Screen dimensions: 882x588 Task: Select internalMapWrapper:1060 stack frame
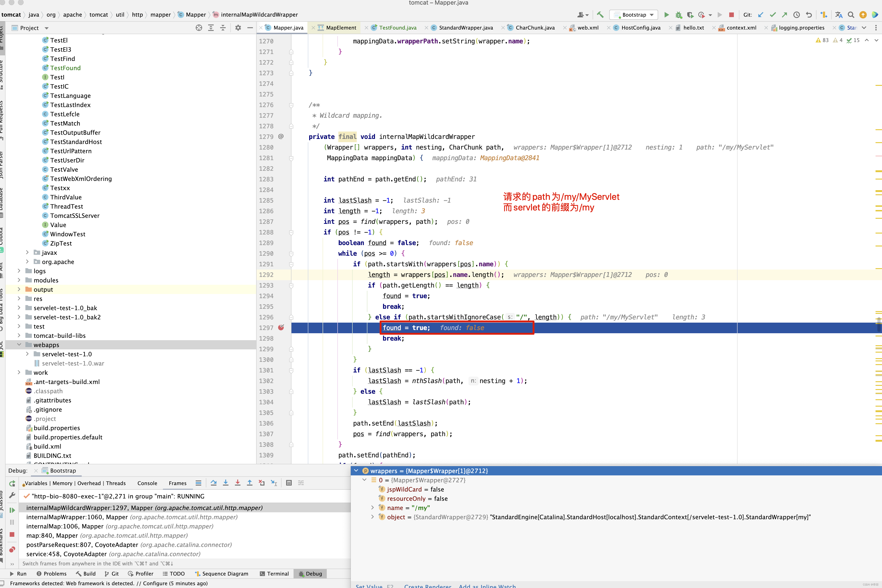click(132, 517)
